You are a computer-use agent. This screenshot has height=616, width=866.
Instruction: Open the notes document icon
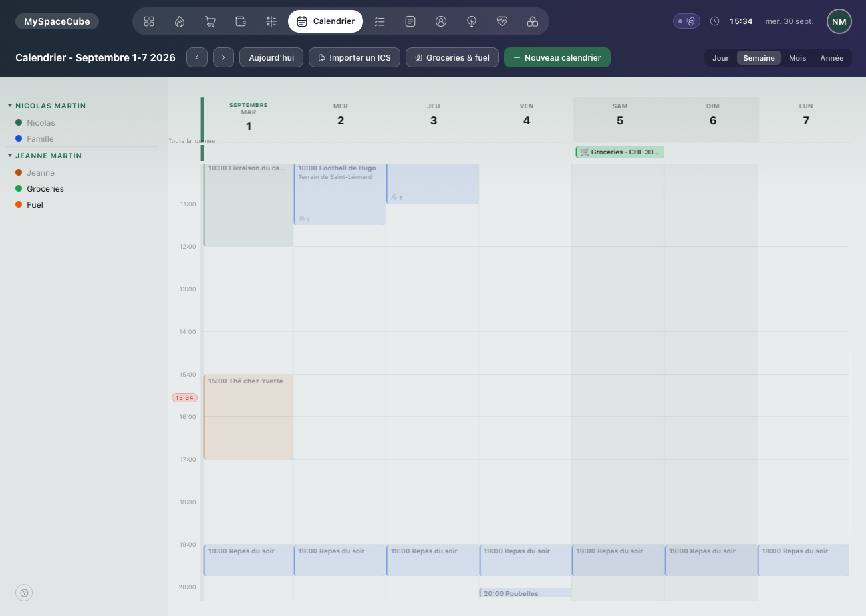pyautogui.click(x=410, y=21)
